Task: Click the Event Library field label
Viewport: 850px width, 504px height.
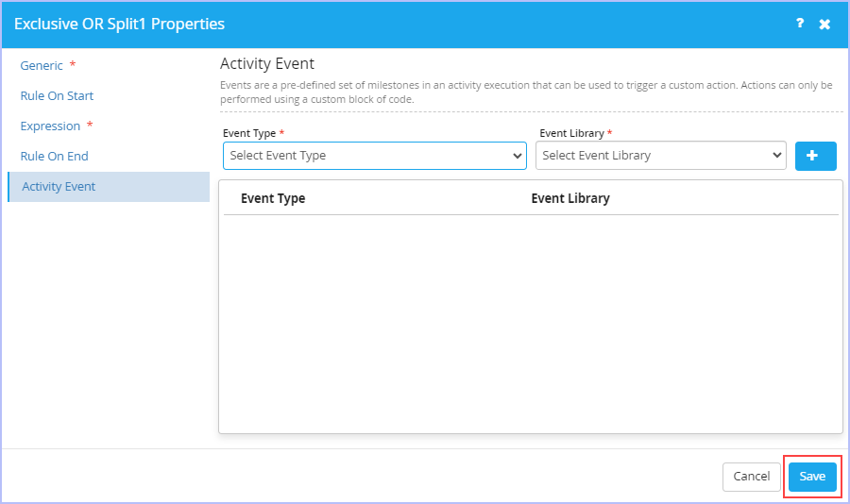Action: [x=571, y=133]
